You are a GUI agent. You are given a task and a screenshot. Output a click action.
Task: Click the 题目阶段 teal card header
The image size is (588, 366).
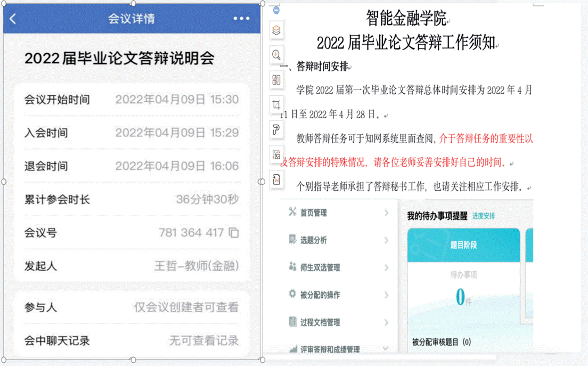pos(463,245)
